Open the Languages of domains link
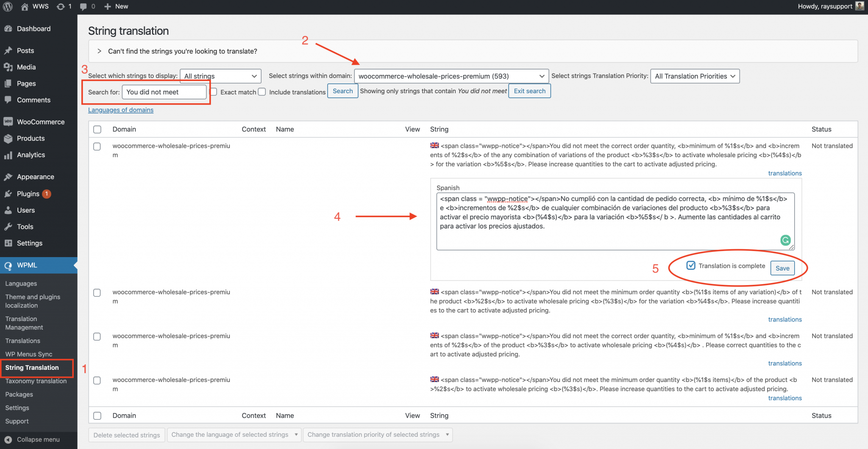868x449 pixels. pyautogui.click(x=121, y=110)
